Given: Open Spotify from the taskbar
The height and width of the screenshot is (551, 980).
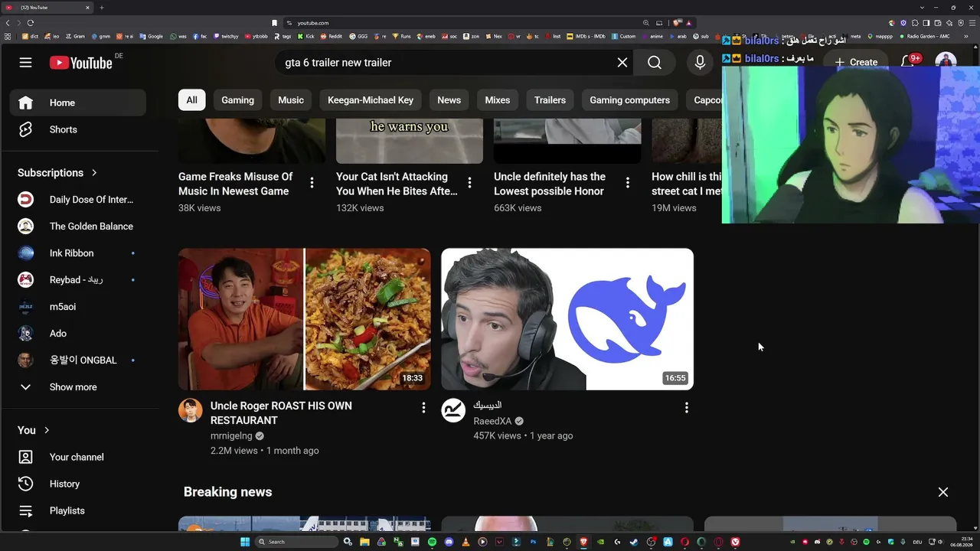Looking at the screenshot, I should 432,542.
